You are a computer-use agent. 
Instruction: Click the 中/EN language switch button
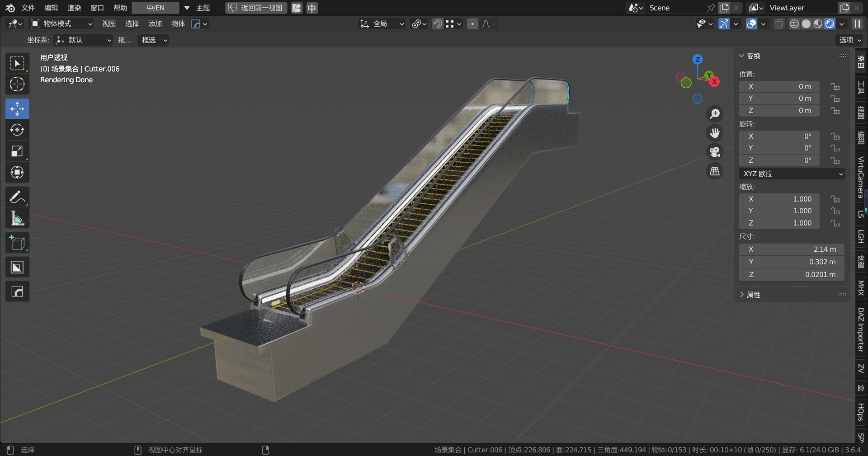click(x=156, y=8)
